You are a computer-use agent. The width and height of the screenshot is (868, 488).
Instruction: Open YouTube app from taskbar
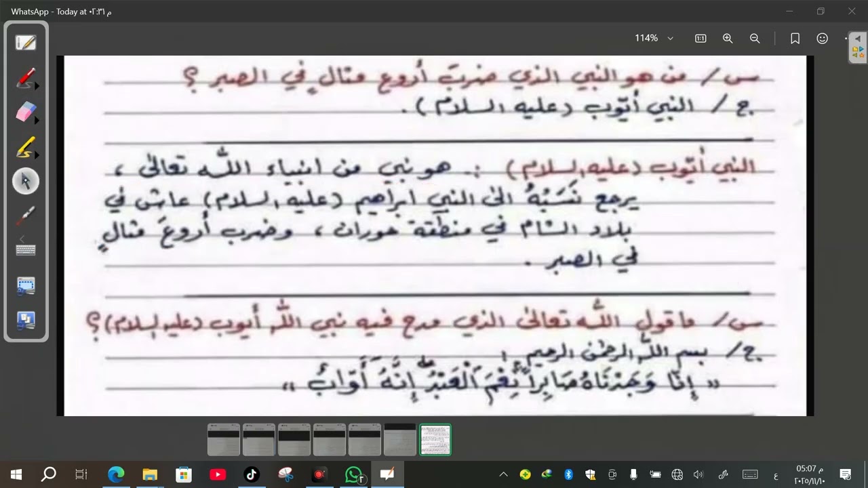[218, 474]
